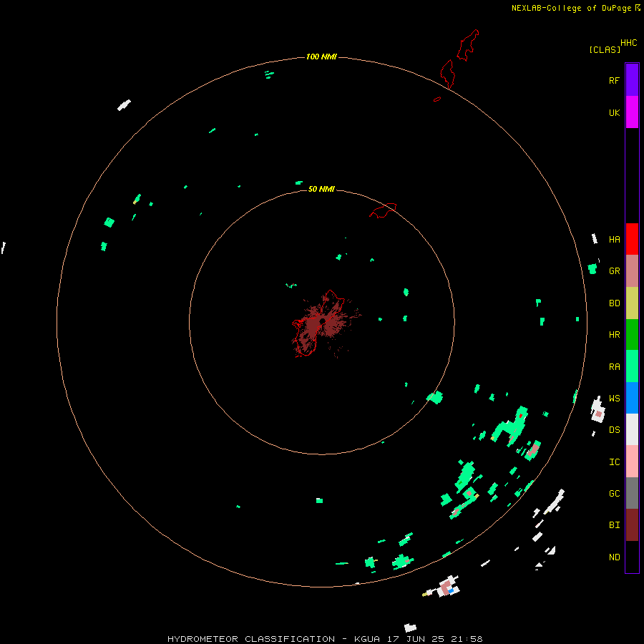Image resolution: width=644 pixels, height=644 pixels.
Task: Click the radar site center dot
Action: click(323, 321)
